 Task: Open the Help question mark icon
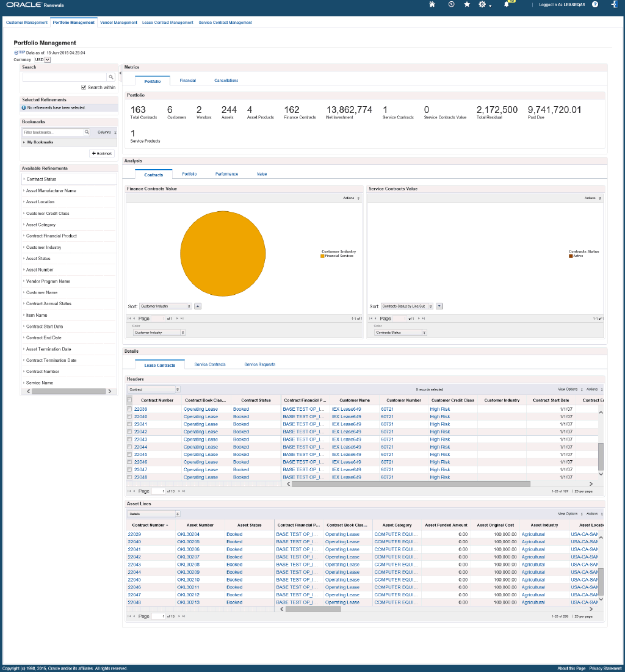pos(595,4)
